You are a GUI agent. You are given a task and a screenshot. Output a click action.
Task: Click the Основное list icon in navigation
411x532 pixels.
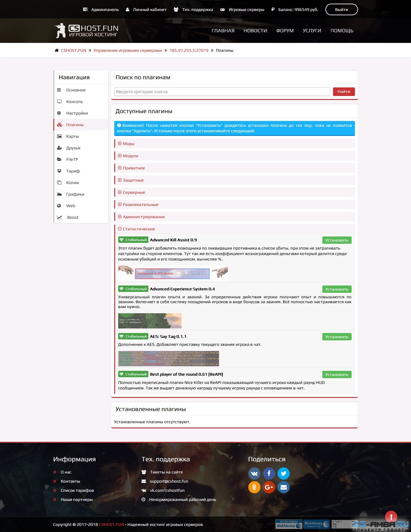pos(59,90)
